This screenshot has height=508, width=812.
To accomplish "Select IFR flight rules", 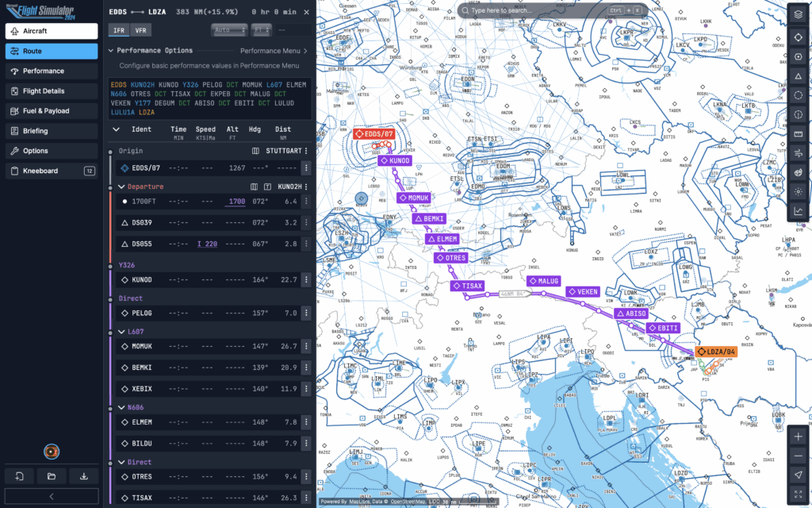I will click(119, 30).
